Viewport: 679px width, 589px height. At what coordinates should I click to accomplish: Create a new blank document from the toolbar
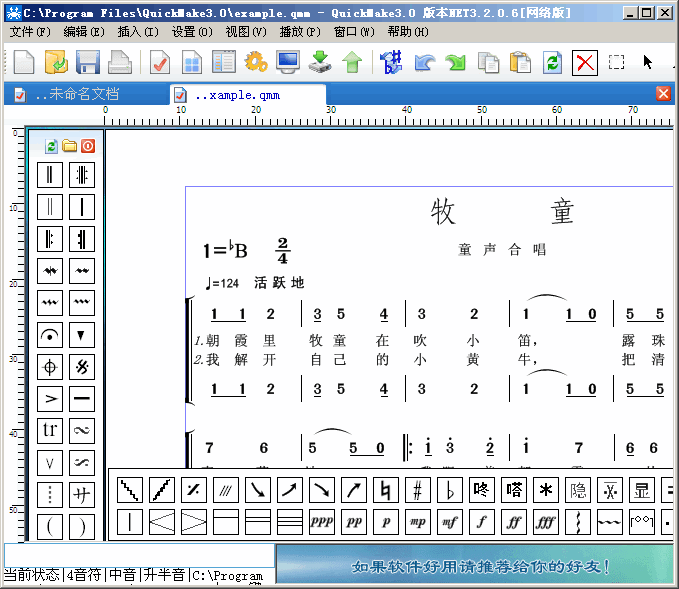[24, 62]
